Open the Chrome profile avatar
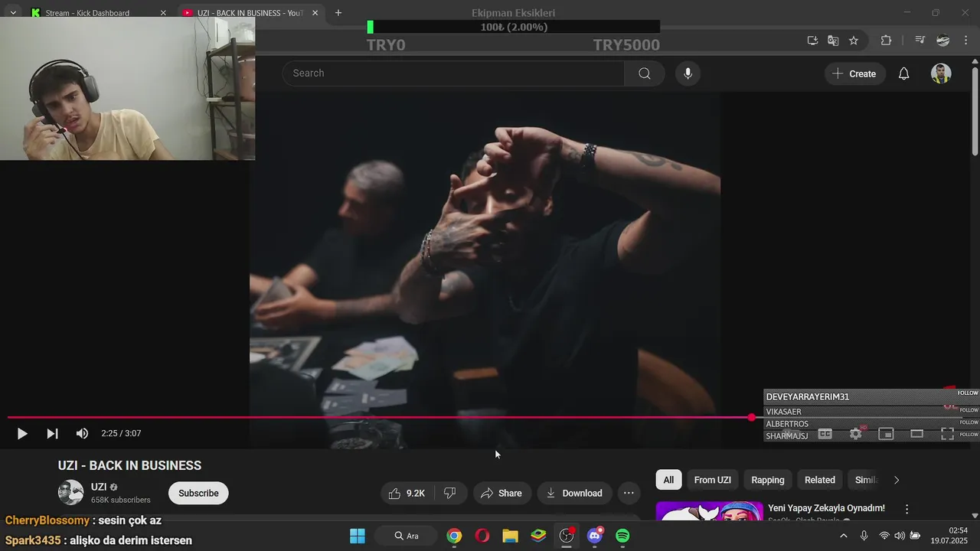 coord(943,41)
